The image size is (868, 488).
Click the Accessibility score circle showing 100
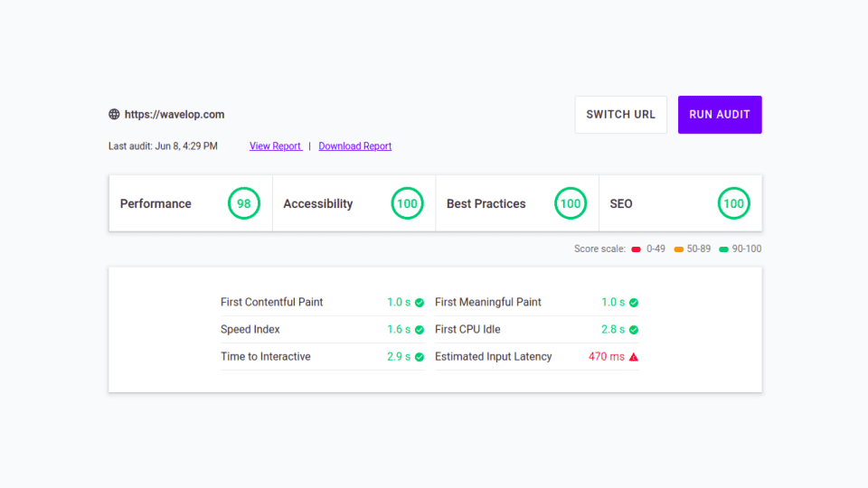tap(407, 203)
